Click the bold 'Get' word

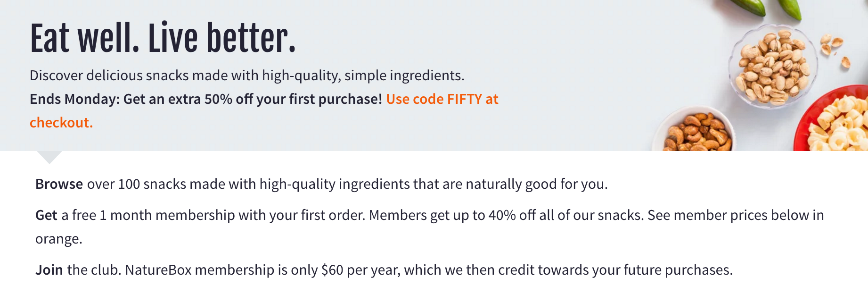(46, 215)
